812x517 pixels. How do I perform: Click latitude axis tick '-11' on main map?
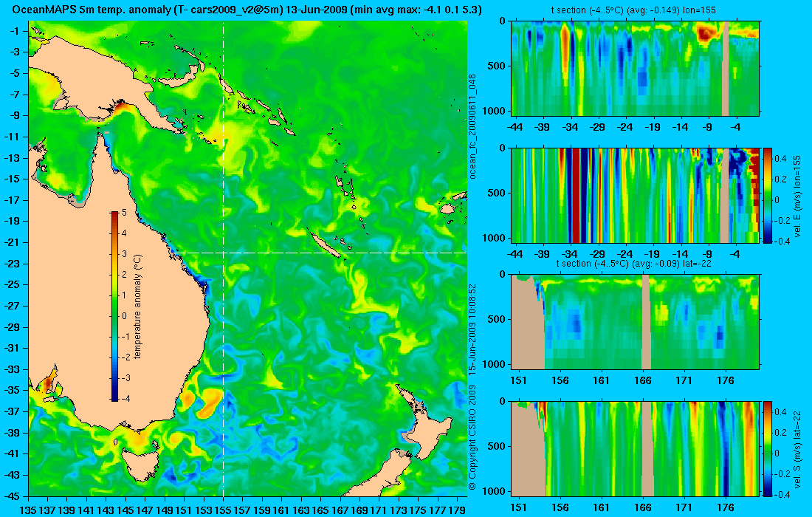tap(13, 137)
